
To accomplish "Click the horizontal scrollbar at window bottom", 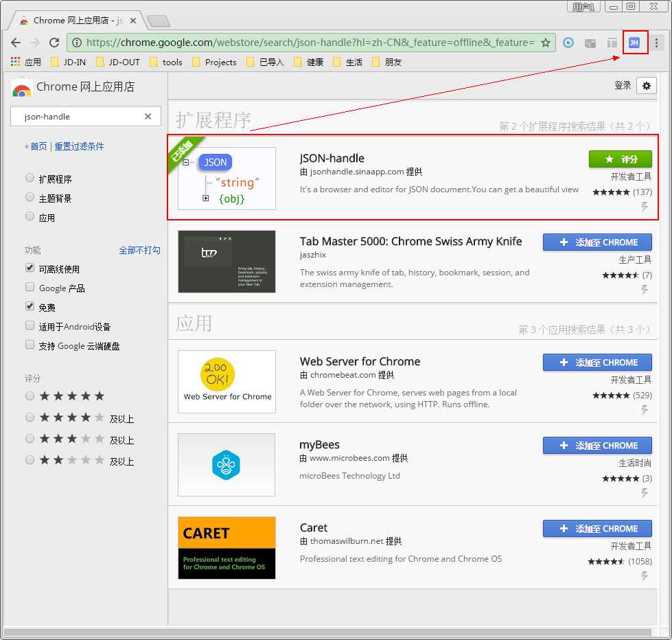I will [x=327, y=632].
